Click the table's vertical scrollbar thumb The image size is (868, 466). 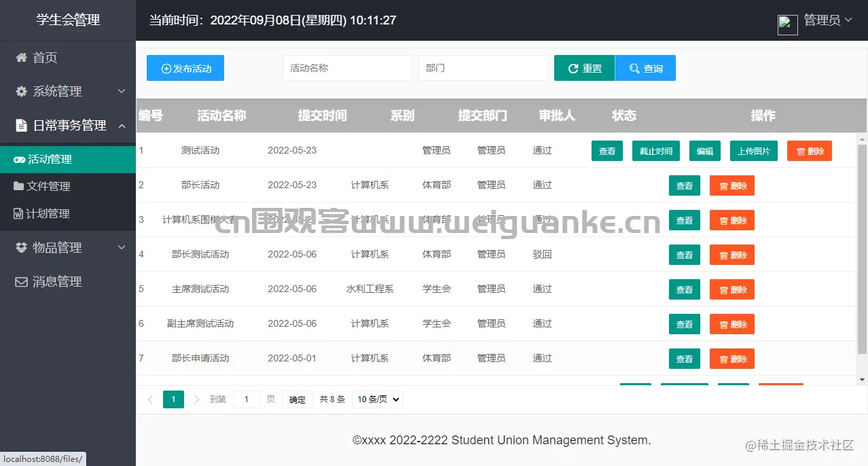pos(863,249)
